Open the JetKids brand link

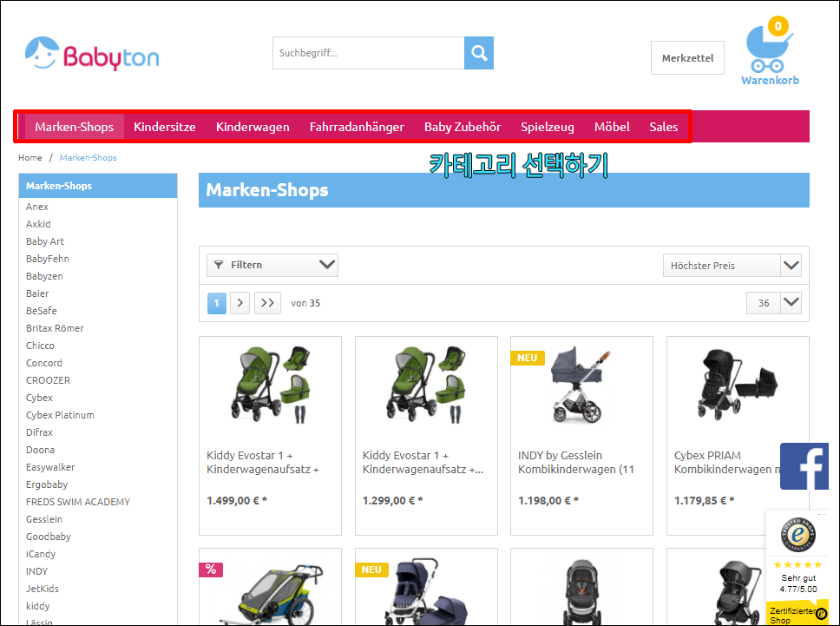(x=43, y=589)
